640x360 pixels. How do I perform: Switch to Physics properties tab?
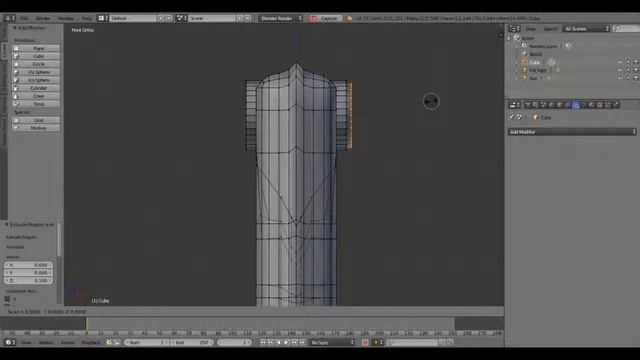616,105
